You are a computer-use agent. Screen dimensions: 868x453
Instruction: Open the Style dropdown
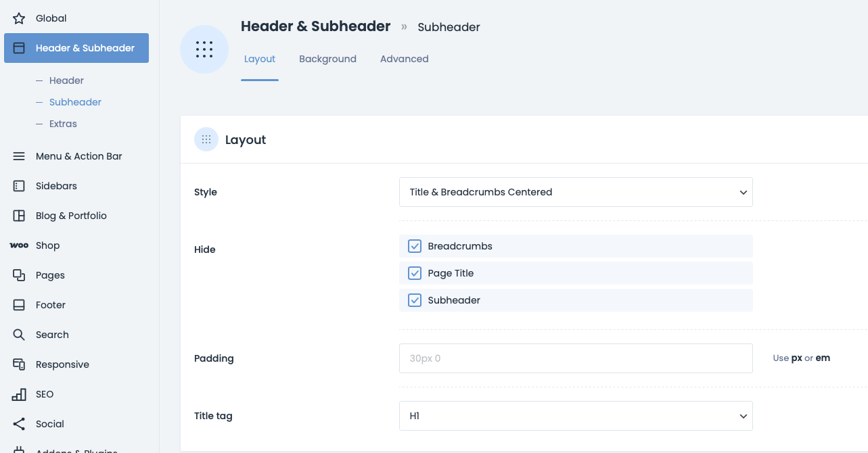(x=576, y=192)
